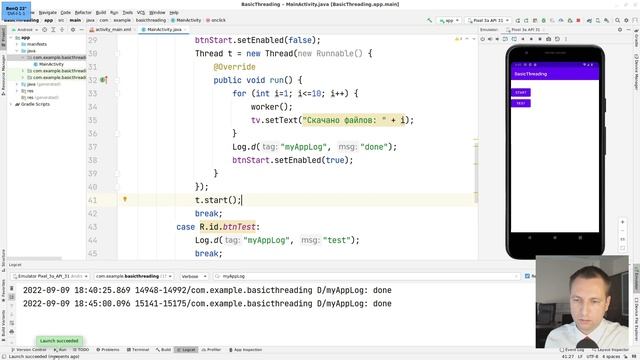Click the emulator screenshot camera icon

(x=549, y=39)
